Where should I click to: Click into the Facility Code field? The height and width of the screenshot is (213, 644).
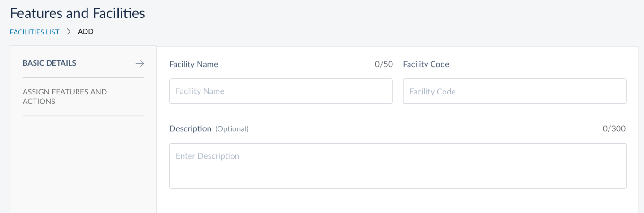click(x=514, y=92)
